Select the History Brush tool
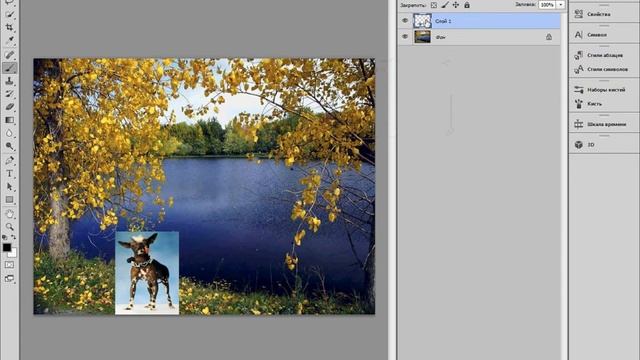 [x=9, y=94]
